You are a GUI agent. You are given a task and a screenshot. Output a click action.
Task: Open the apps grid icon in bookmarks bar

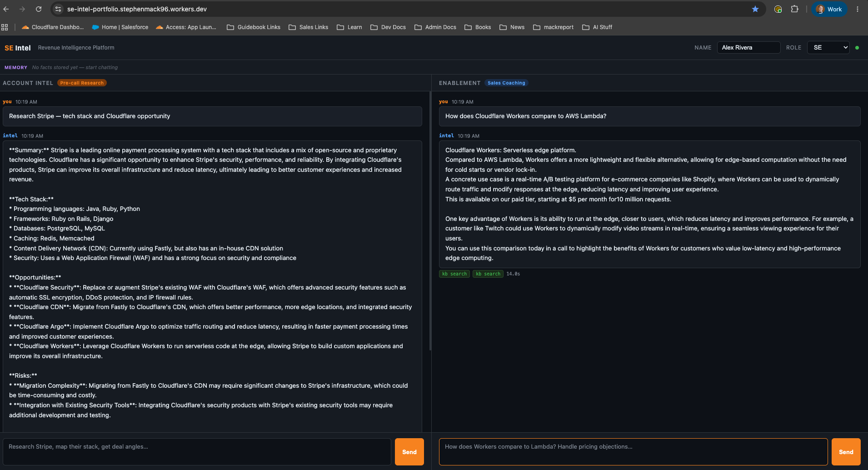click(x=5, y=27)
